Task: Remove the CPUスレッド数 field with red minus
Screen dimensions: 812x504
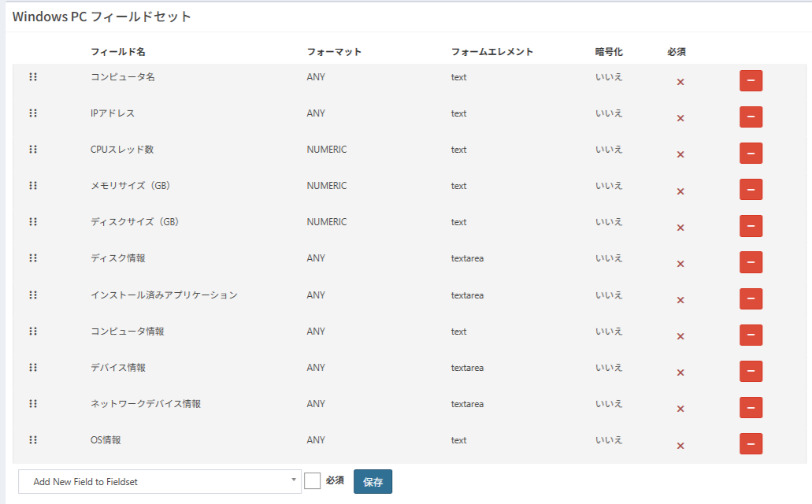Action: click(751, 154)
